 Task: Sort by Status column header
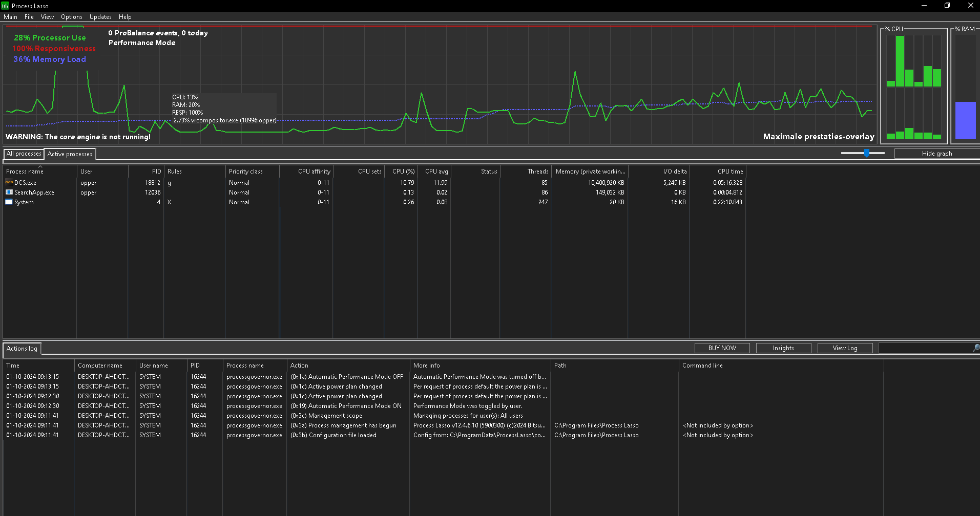tap(475, 171)
